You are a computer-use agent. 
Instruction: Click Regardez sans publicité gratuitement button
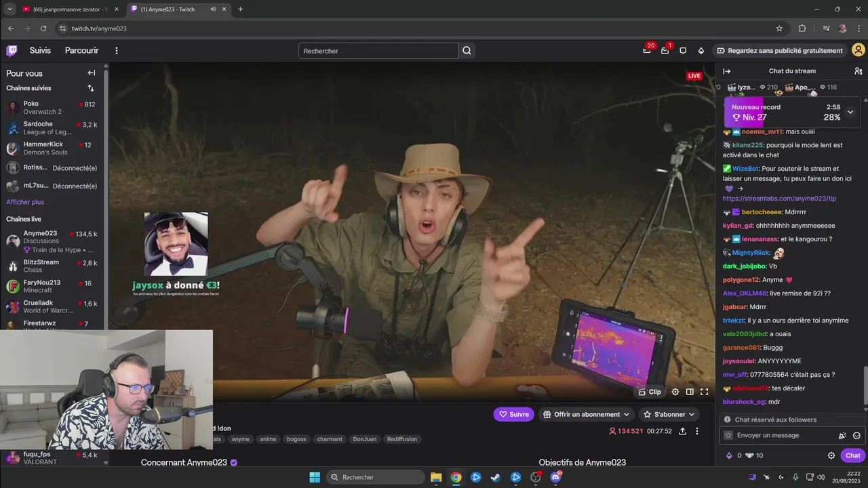[780, 51]
